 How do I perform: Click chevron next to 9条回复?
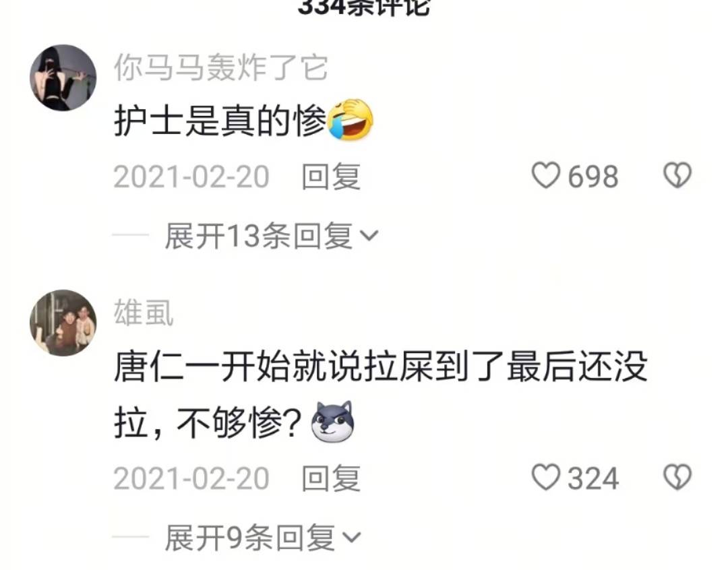(351, 538)
